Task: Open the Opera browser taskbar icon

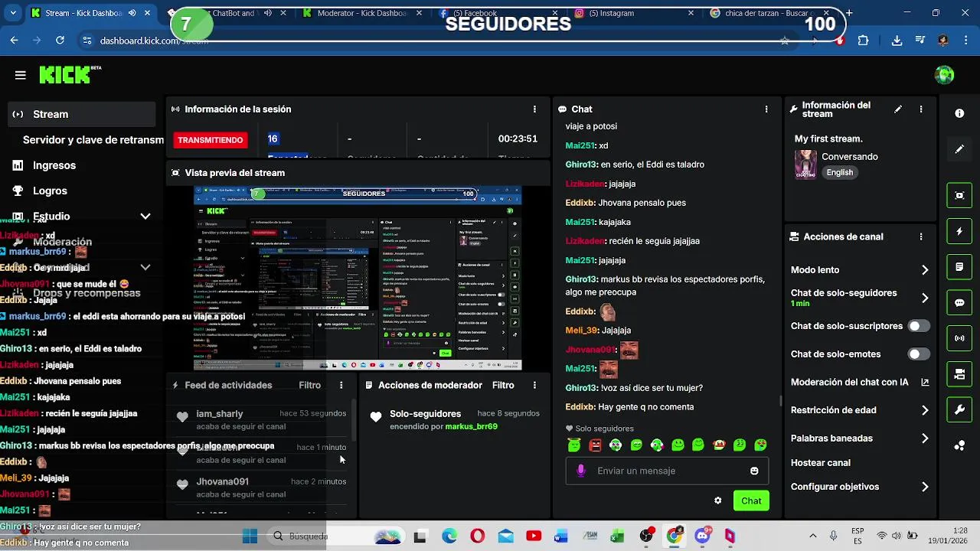Action: point(477,536)
